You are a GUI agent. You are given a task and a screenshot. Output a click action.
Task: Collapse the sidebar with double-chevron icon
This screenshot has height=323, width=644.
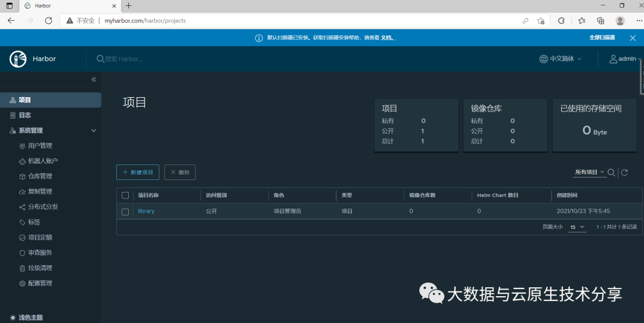pos(94,80)
